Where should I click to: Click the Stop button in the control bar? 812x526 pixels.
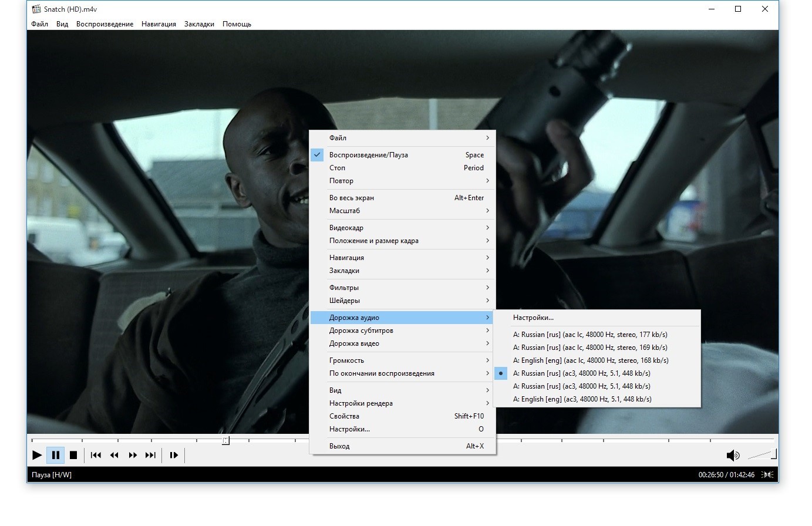(73, 455)
